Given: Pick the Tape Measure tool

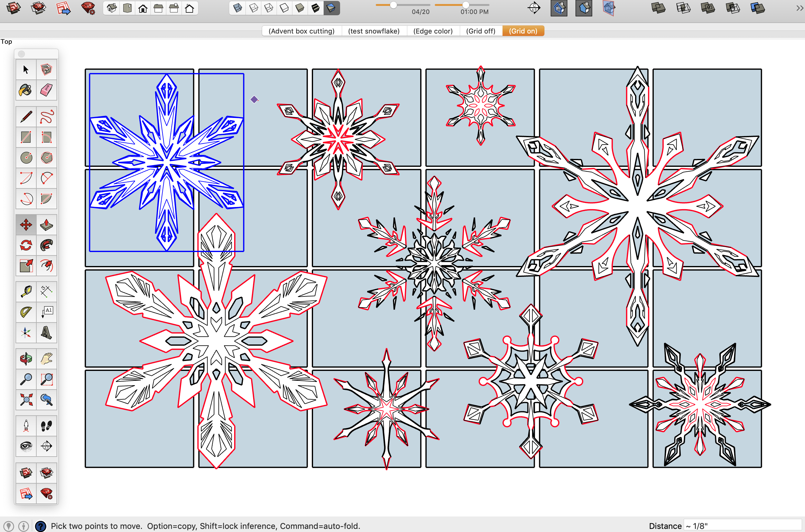Looking at the screenshot, I should pyautogui.click(x=26, y=291).
